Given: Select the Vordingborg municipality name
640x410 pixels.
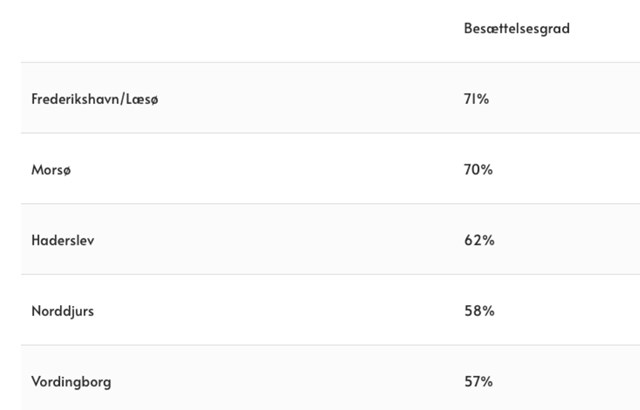Looking at the screenshot, I should pyautogui.click(x=71, y=382).
